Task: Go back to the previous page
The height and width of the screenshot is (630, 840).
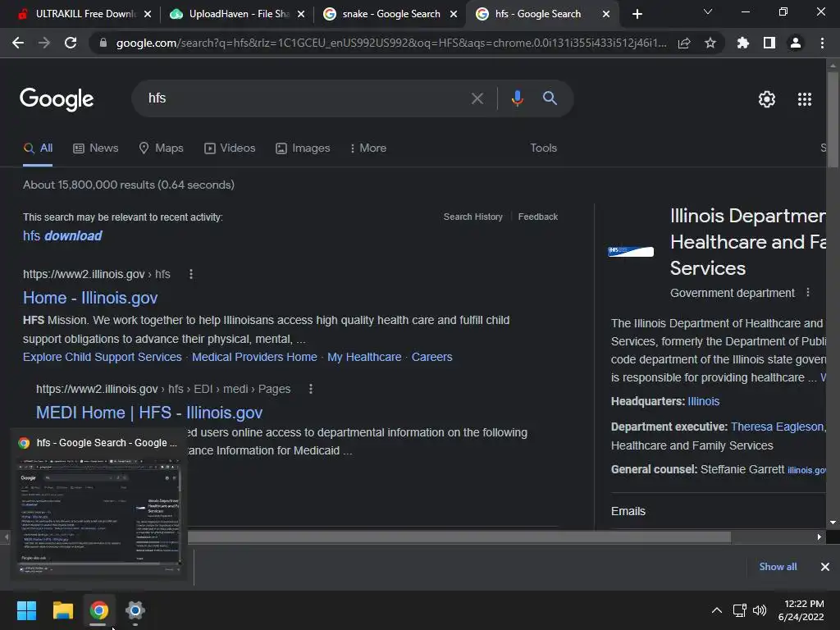Action: [18, 43]
